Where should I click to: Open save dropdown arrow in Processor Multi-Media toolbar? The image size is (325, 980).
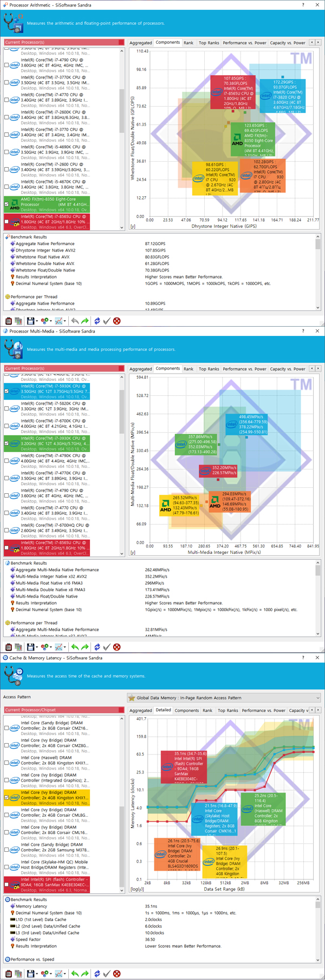(x=37, y=647)
